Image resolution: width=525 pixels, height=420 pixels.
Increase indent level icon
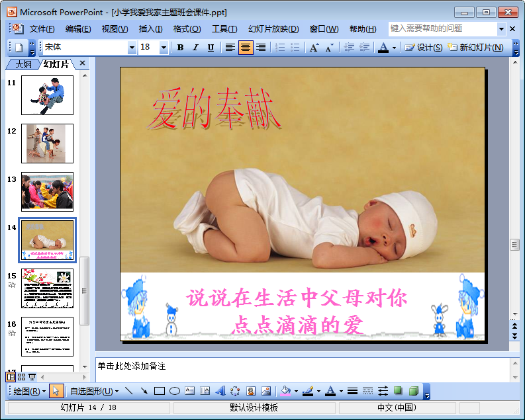coord(364,48)
